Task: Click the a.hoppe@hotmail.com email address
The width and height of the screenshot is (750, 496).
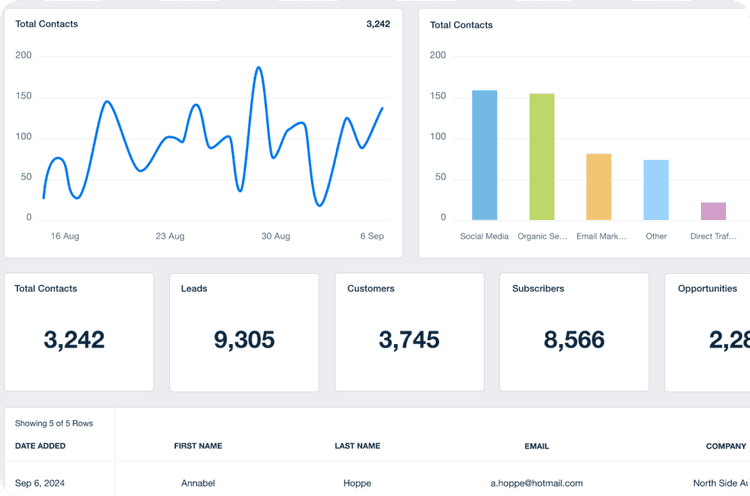Action: pyautogui.click(x=536, y=483)
